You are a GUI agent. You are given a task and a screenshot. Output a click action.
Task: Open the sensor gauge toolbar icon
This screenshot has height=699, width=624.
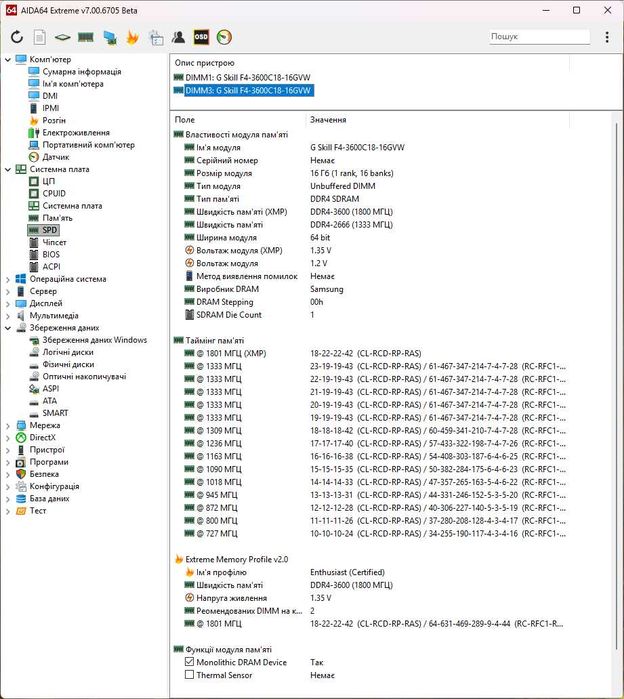tap(224, 37)
